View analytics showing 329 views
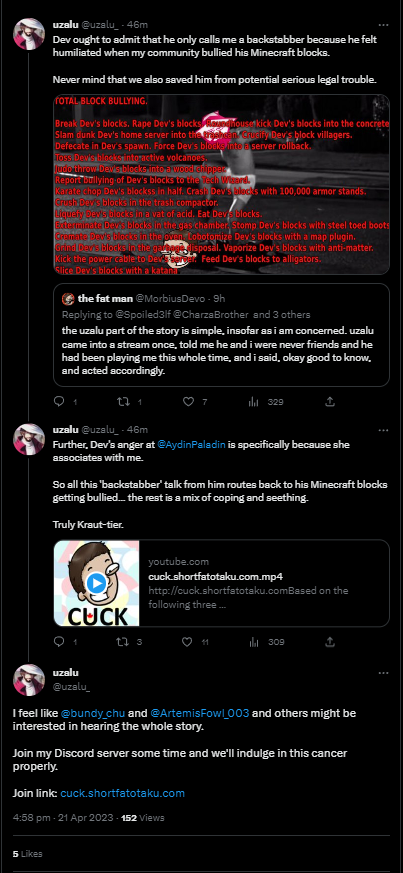Viewport: 403px width, 873px height. 253,401
